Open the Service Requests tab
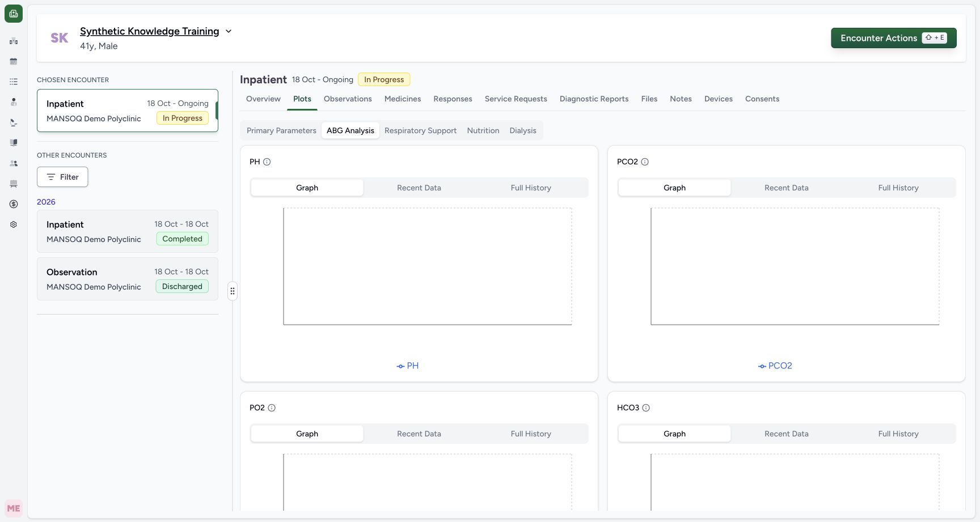980x522 pixels. coord(516,99)
